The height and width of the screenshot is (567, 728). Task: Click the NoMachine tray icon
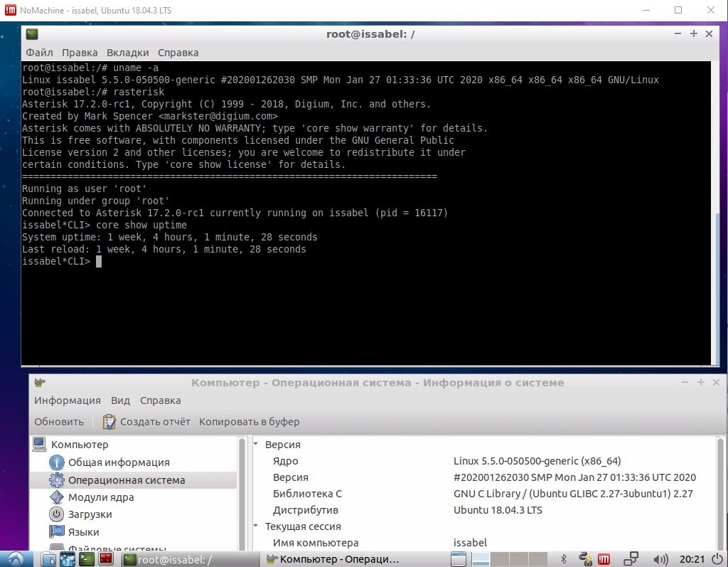pos(604,559)
